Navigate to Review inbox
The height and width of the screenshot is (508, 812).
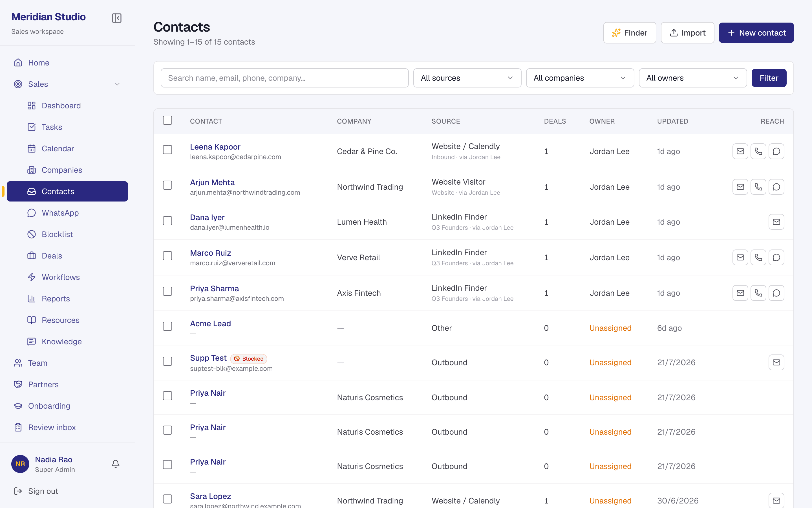[67, 427]
